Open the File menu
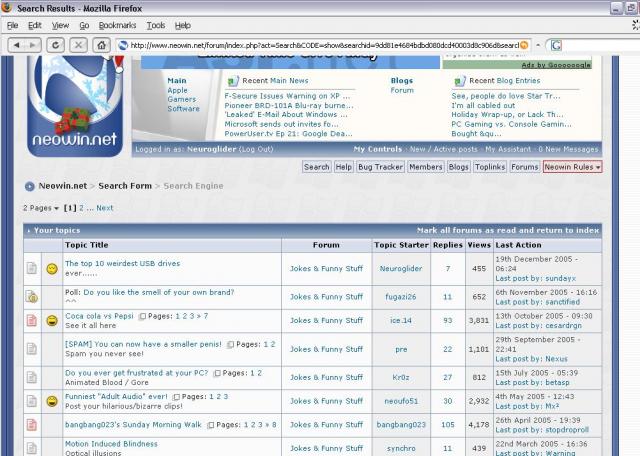The width and height of the screenshot is (640, 456). click(x=13, y=25)
